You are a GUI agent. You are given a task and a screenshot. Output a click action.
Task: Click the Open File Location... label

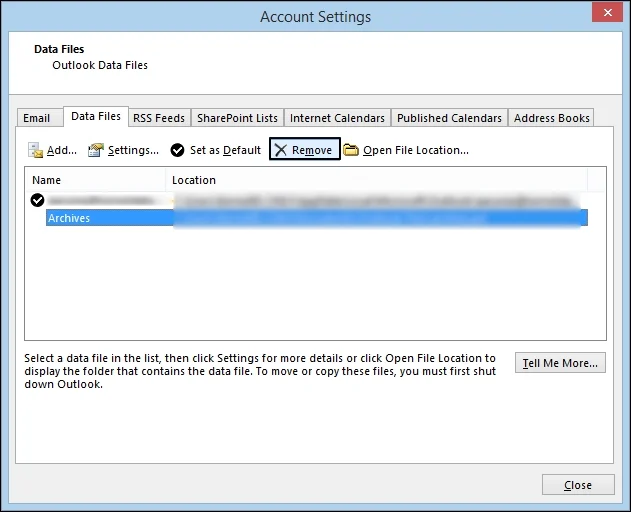click(416, 150)
